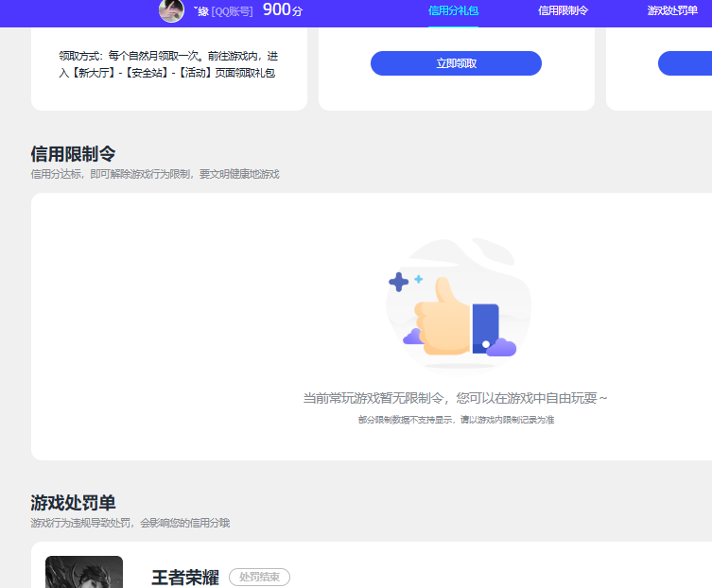Switch to 游戏处罚单 tab

coord(672,10)
